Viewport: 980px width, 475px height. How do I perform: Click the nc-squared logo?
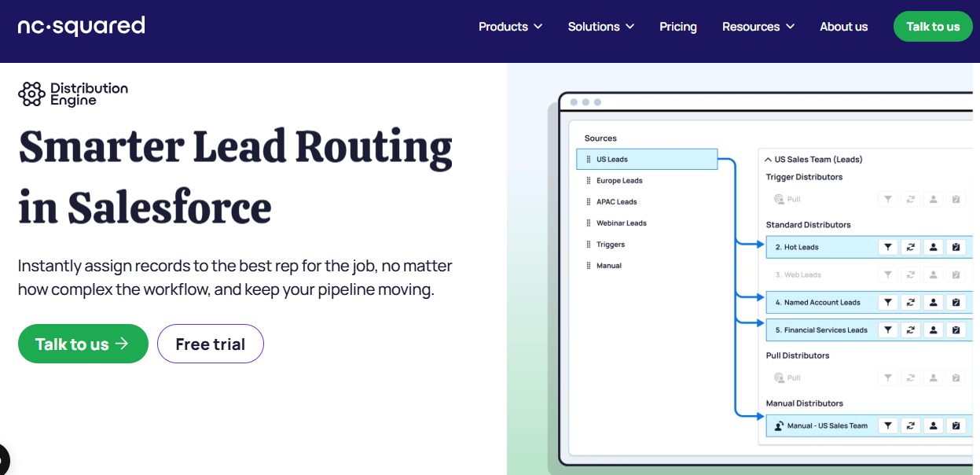[82, 26]
